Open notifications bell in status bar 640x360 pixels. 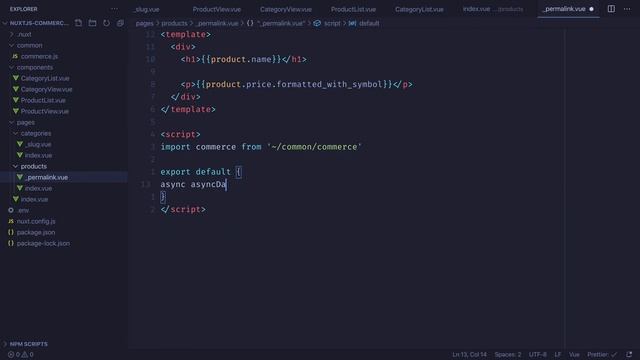629,354
